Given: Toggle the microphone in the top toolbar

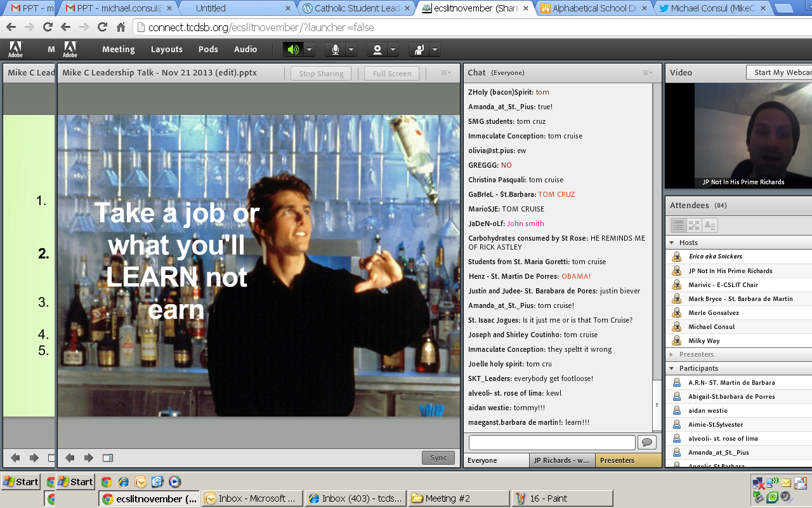Looking at the screenshot, I should click(x=335, y=50).
